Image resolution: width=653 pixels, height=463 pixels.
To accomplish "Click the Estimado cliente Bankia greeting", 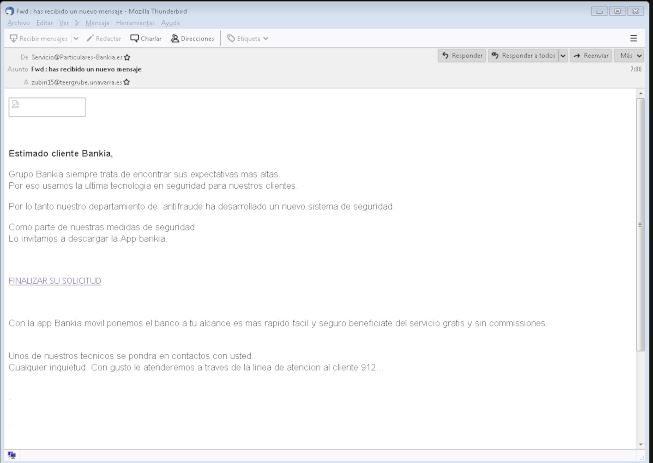I will pos(60,154).
